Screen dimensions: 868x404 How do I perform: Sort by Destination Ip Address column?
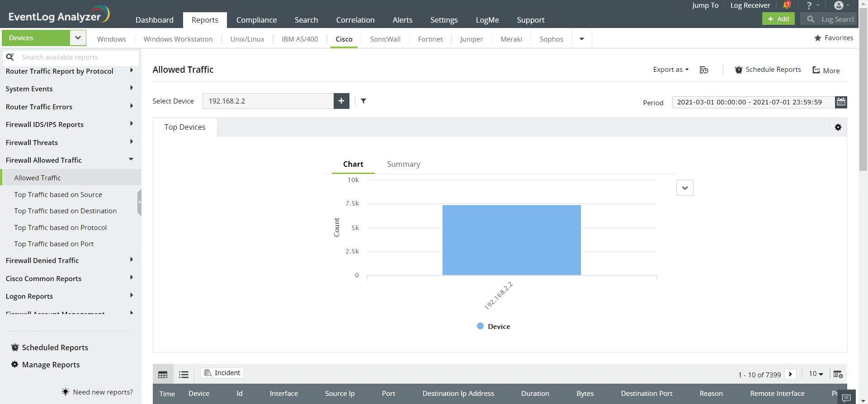[x=458, y=394]
